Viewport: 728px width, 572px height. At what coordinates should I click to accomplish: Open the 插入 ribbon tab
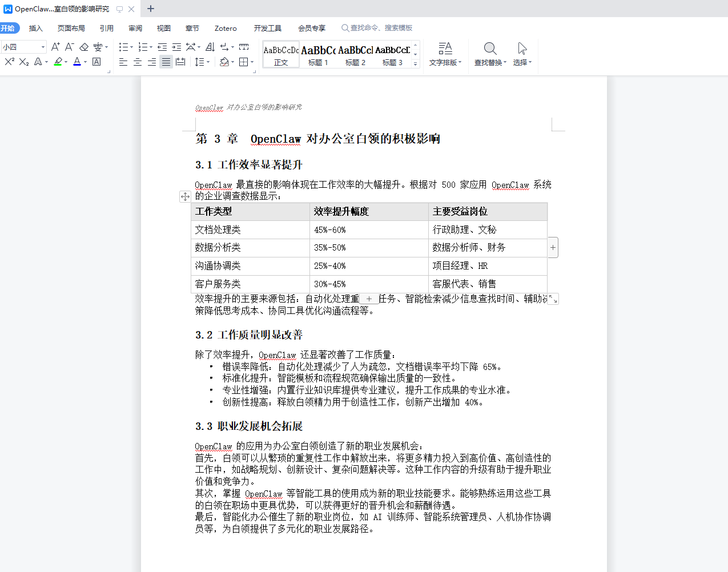click(x=36, y=28)
